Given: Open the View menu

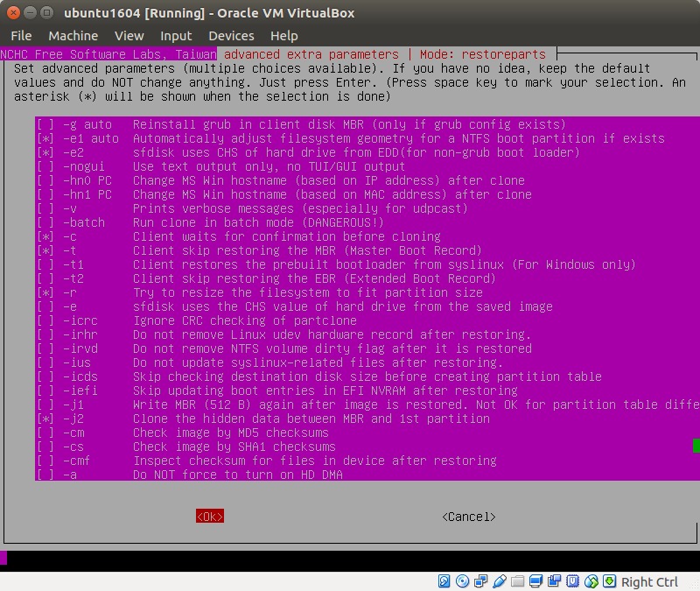Looking at the screenshot, I should coord(129,36).
